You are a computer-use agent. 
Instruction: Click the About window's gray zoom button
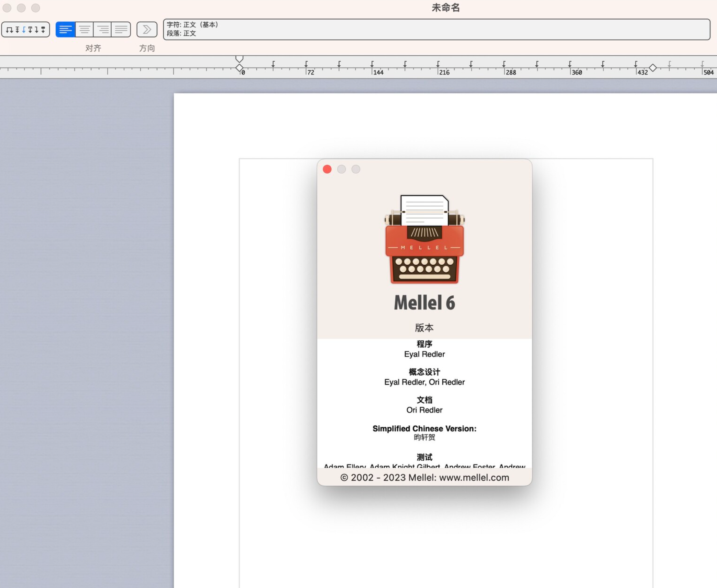356,169
